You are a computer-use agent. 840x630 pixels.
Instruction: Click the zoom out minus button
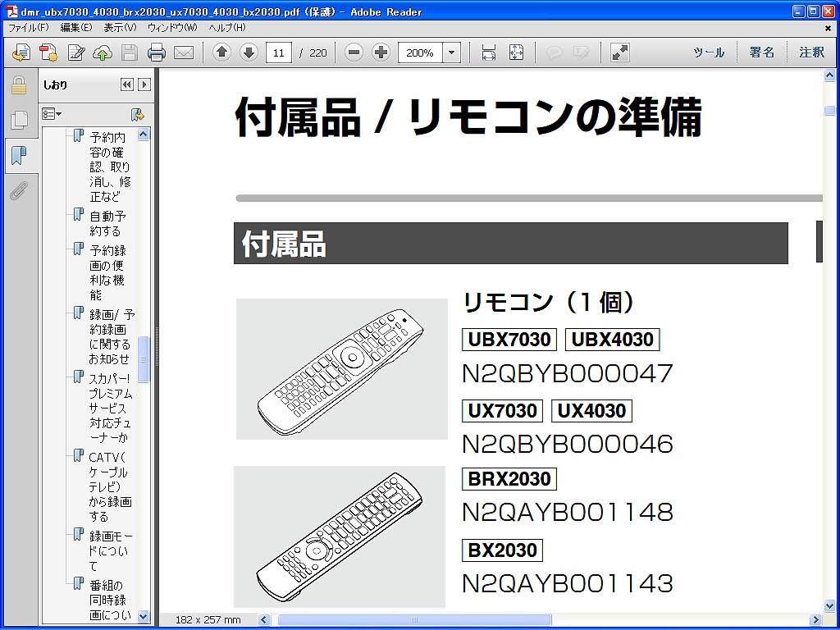[x=354, y=52]
